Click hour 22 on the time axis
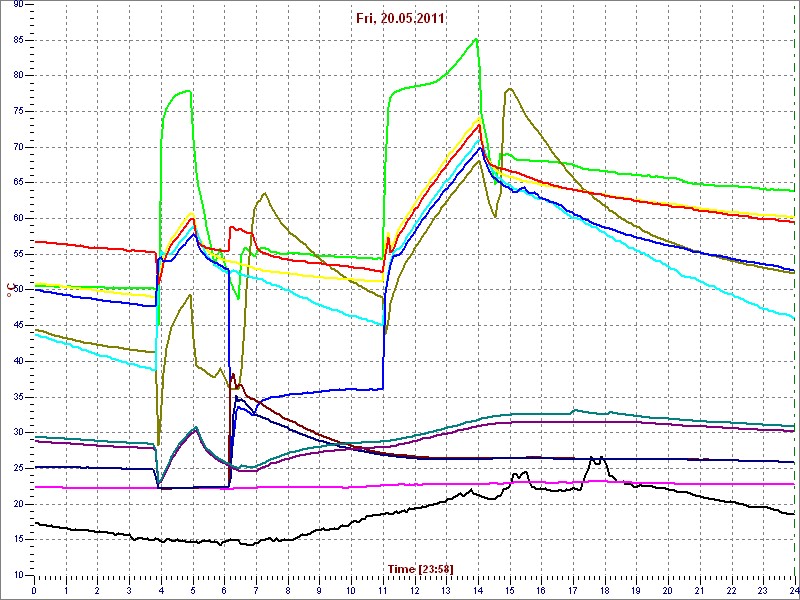This screenshot has height=600, width=800. 732,588
